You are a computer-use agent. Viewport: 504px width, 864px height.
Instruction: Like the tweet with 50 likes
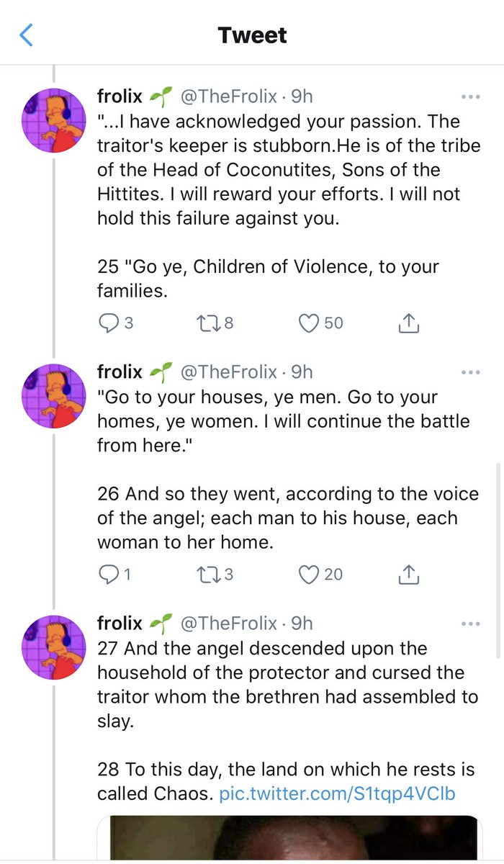tap(309, 324)
